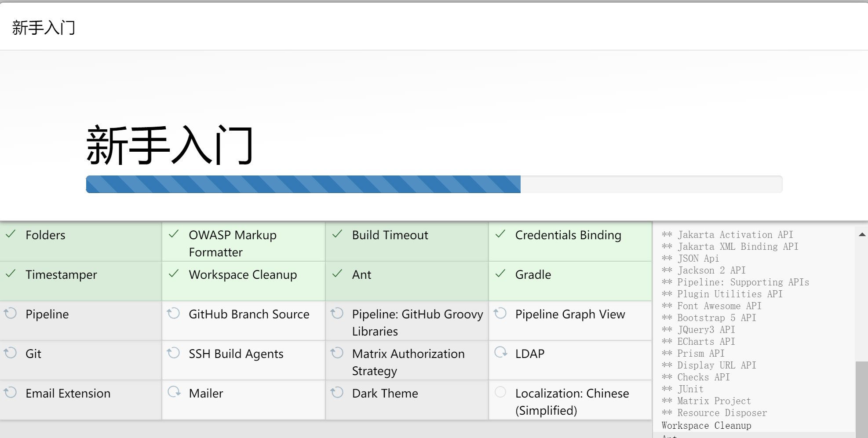Click the checkmark beside OWASP Markup Formatter
868x438 pixels.
coord(174,234)
